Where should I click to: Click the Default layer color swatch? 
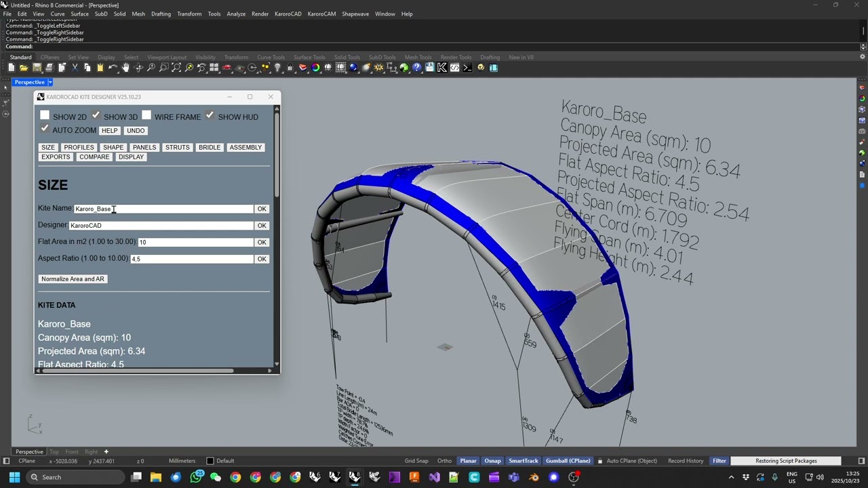tap(210, 461)
